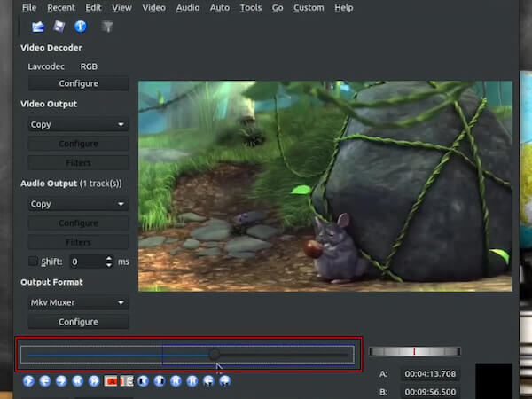Click the Save Video floppy icon
This screenshot has width=532, height=399.
[x=59, y=27]
